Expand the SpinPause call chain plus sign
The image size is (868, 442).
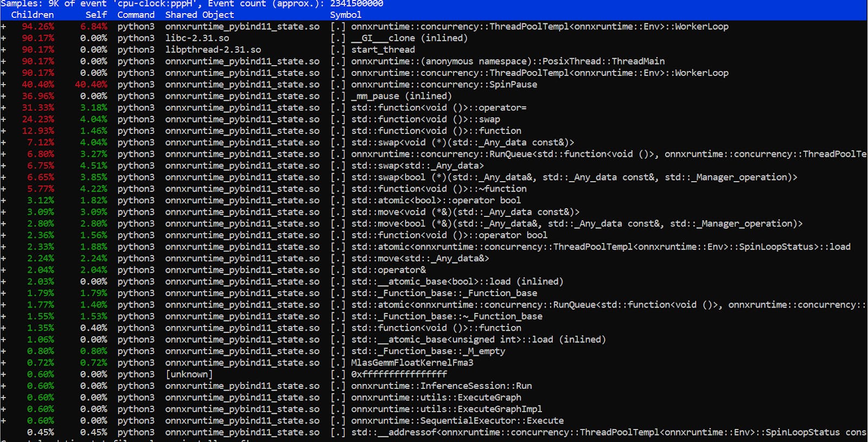pyautogui.click(x=3, y=85)
